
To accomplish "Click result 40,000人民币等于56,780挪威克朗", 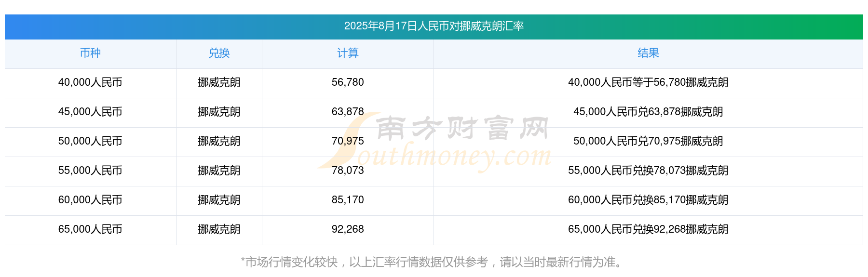I will 648,82.
